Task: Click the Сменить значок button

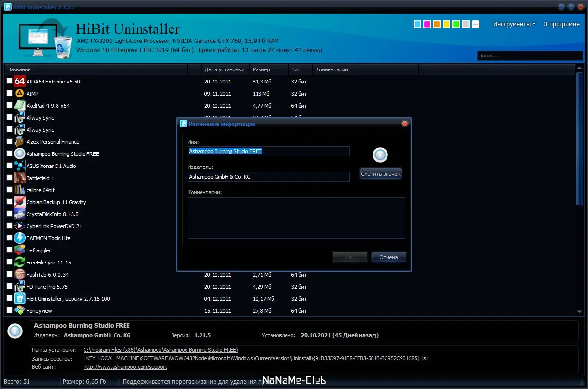Action: (x=381, y=174)
